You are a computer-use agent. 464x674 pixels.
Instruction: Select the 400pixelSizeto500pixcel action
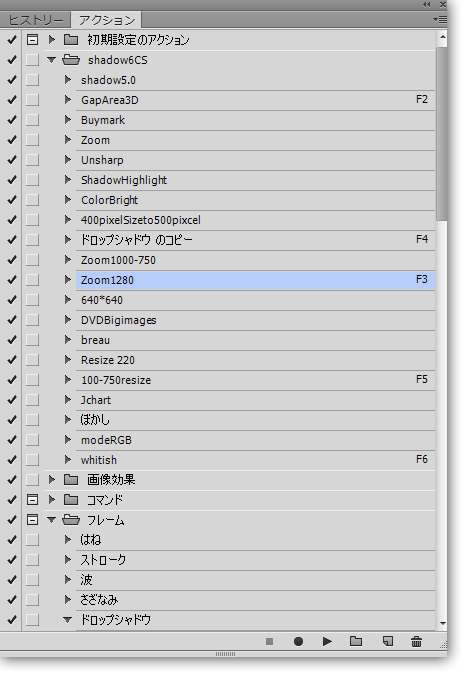tap(255, 220)
